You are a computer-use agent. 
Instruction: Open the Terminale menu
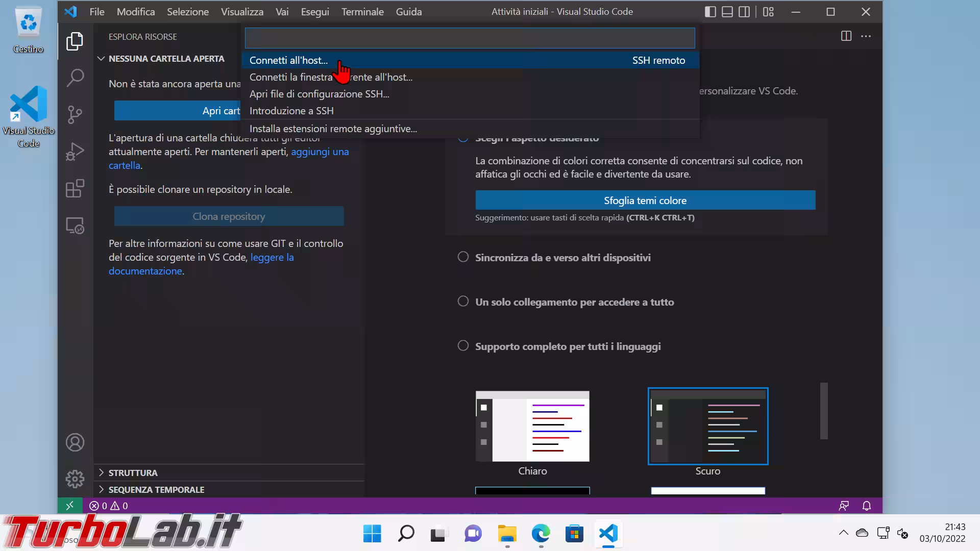362,12
